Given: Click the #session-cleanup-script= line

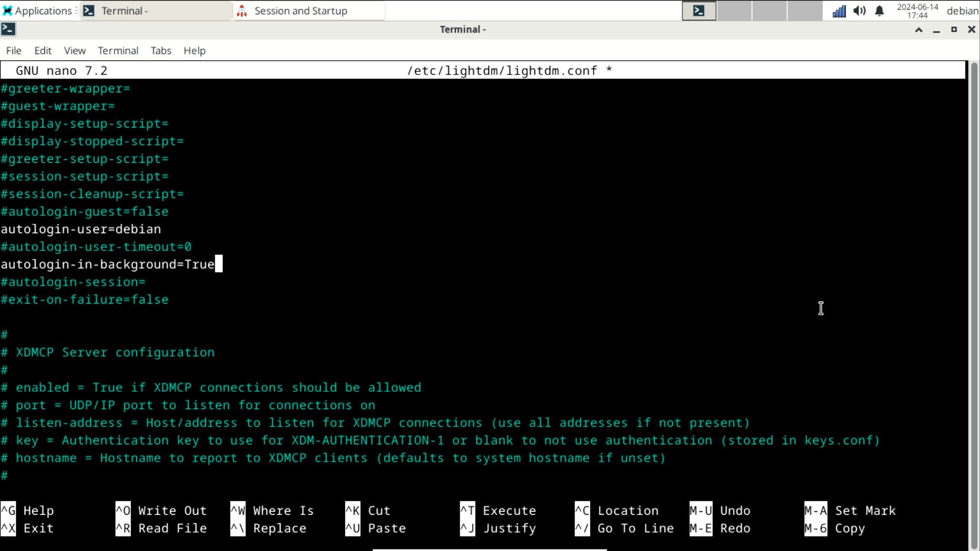Looking at the screenshot, I should click(x=92, y=194).
